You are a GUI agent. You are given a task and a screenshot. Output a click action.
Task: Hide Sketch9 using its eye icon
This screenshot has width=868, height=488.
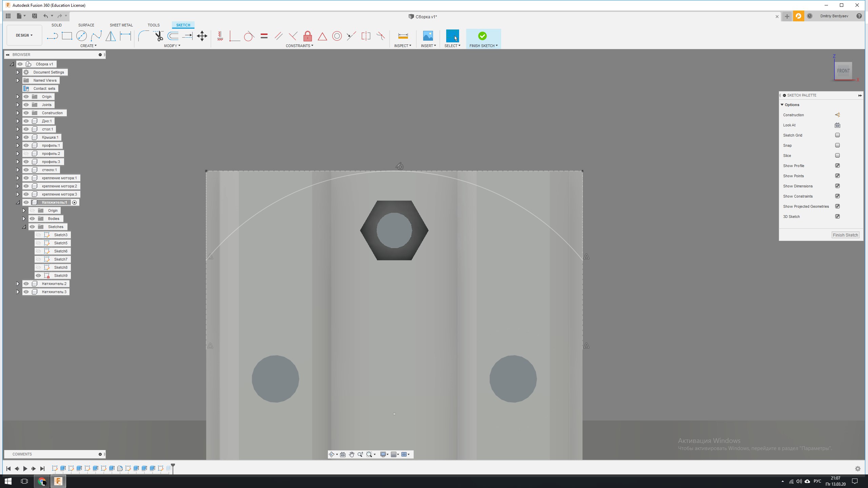(x=38, y=276)
